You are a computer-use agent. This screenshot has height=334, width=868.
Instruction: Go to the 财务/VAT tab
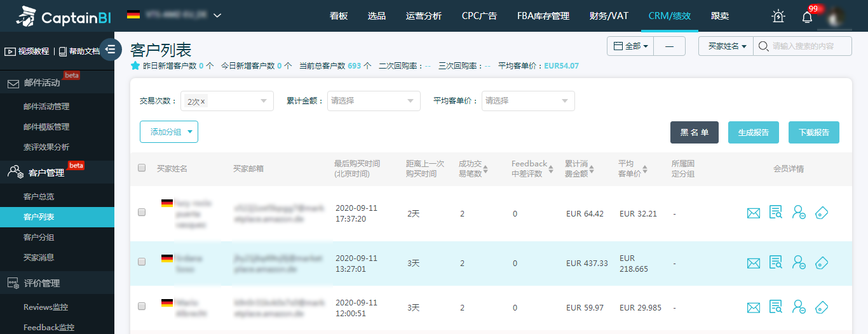coord(609,16)
